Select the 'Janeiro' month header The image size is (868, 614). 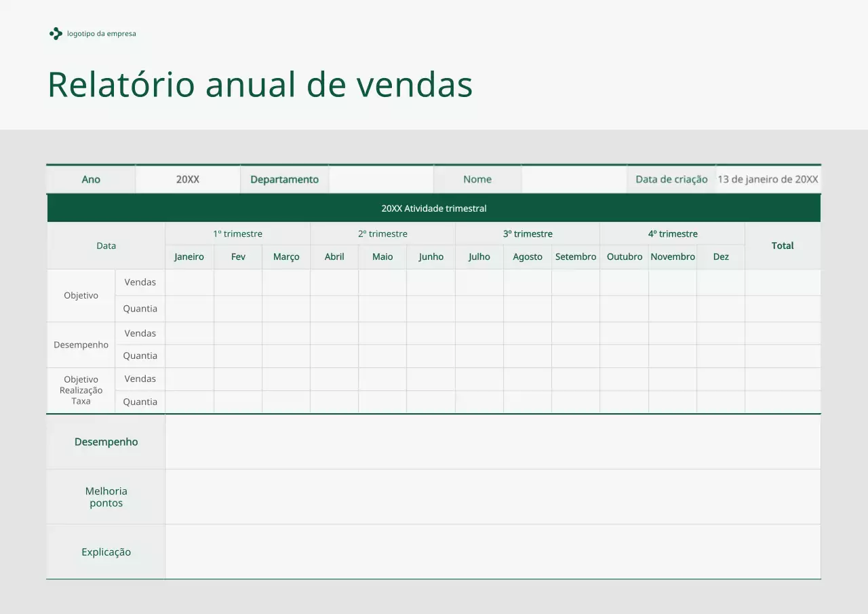(x=189, y=256)
